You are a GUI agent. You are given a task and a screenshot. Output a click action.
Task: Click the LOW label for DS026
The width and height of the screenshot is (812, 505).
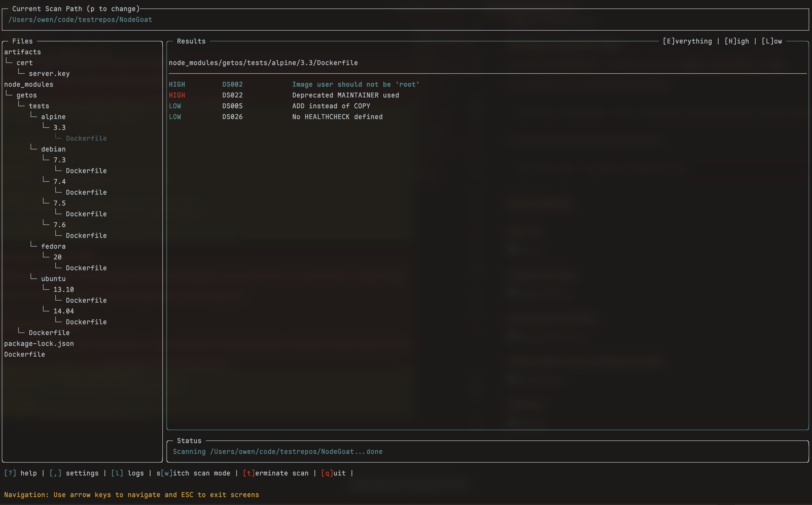175,117
